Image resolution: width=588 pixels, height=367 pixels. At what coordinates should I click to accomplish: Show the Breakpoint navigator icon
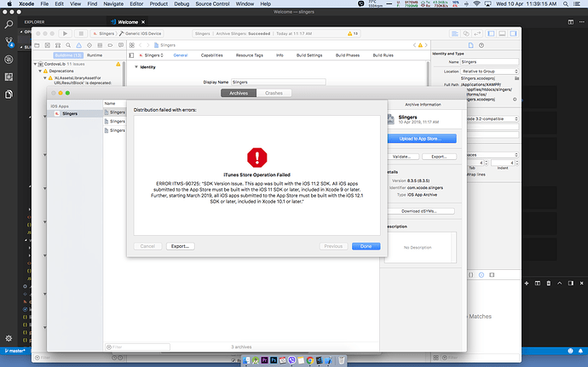[x=110, y=45]
